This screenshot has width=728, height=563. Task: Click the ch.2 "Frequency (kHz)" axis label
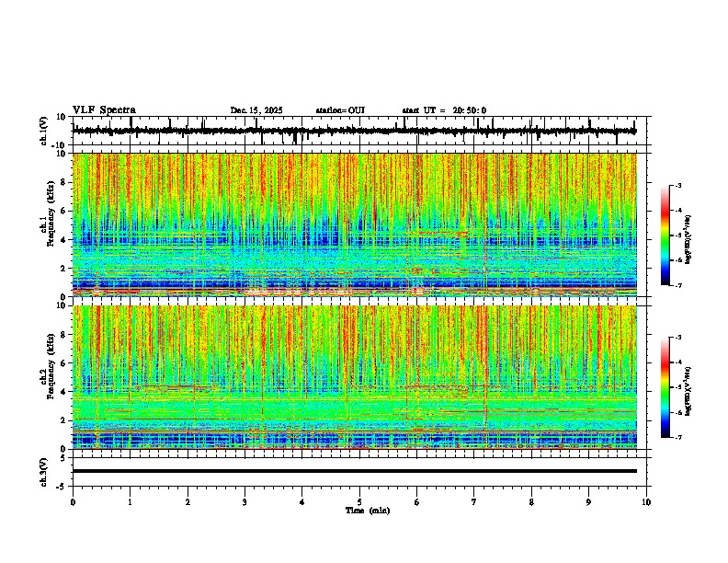(51, 367)
